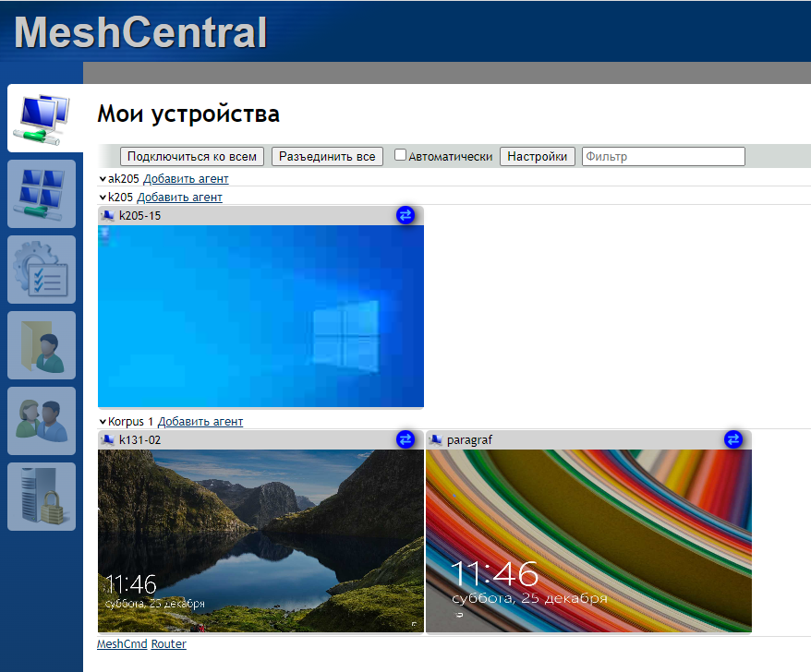Open k205-15 desktop thumbnail
Viewport: 811px width, 672px height.
click(260, 316)
